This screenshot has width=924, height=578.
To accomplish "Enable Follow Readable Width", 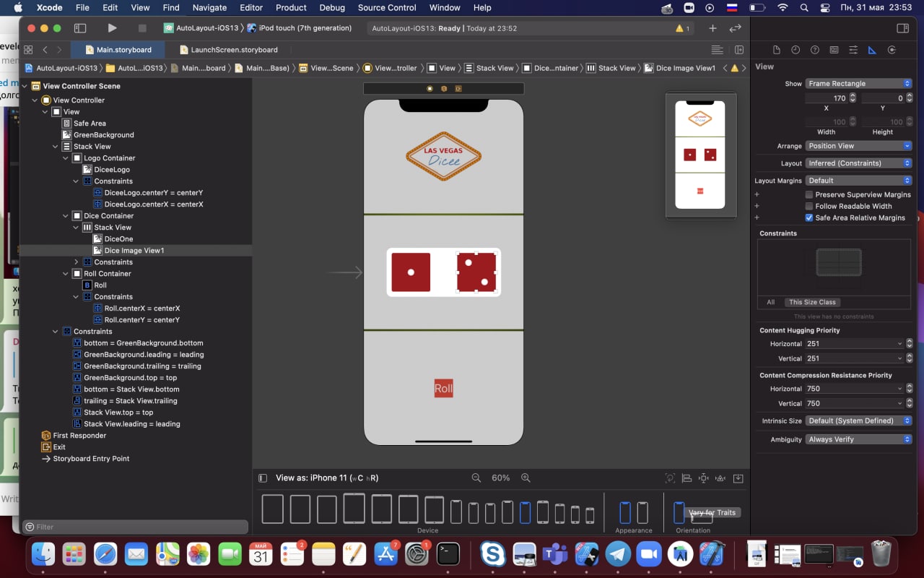I will pyautogui.click(x=809, y=206).
